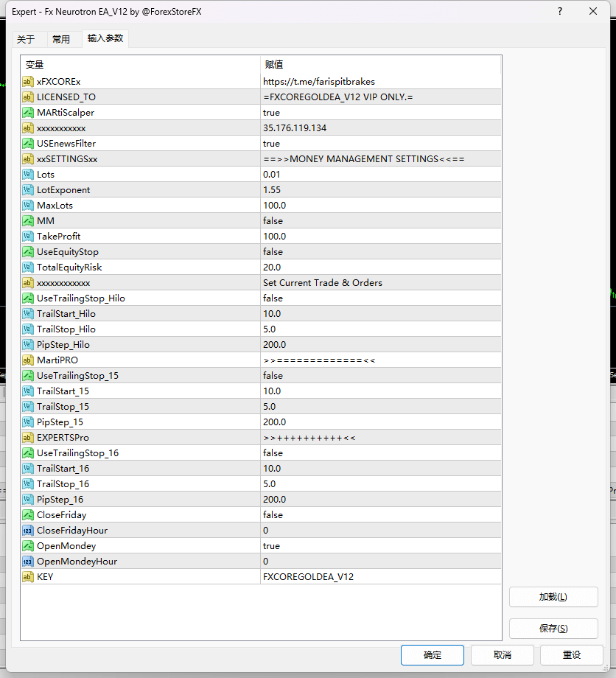Click the 确定 button
The height and width of the screenshot is (678, 616).
click(x=433, y=654)
